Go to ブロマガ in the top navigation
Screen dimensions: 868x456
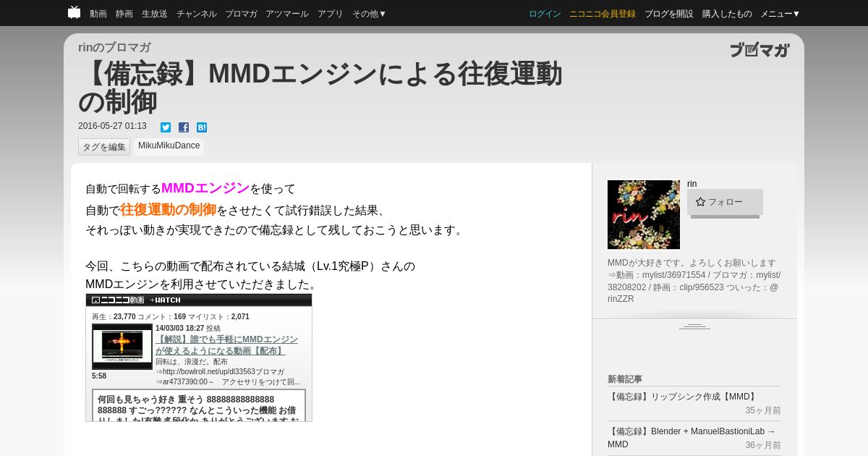click(x=241, y=14)
